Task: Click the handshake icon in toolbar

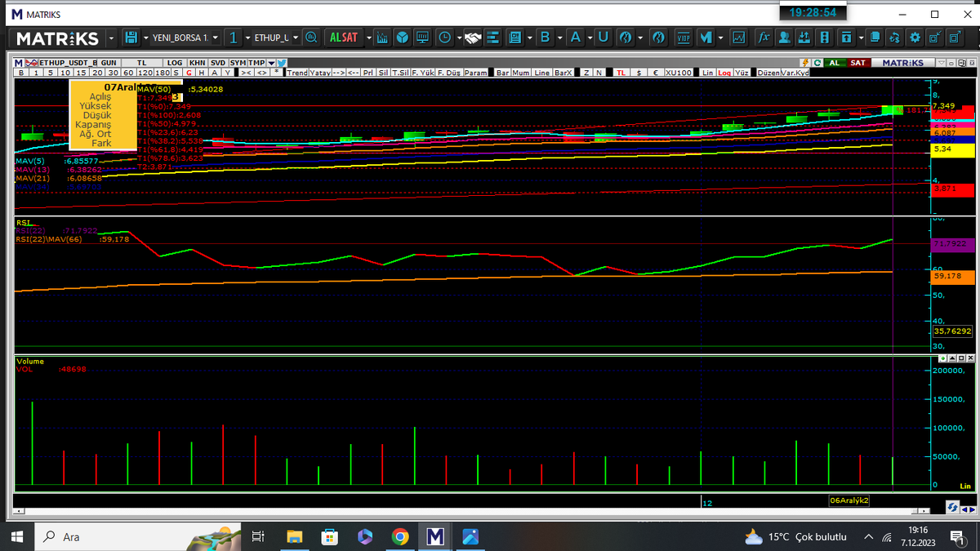Action: [x=474, y=38]
